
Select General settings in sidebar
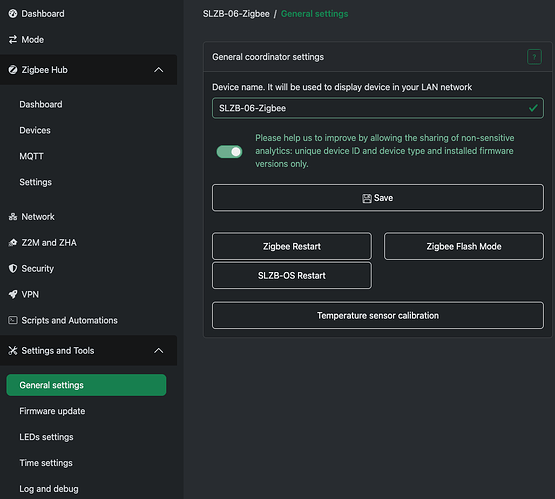click(x=86, y=385)
